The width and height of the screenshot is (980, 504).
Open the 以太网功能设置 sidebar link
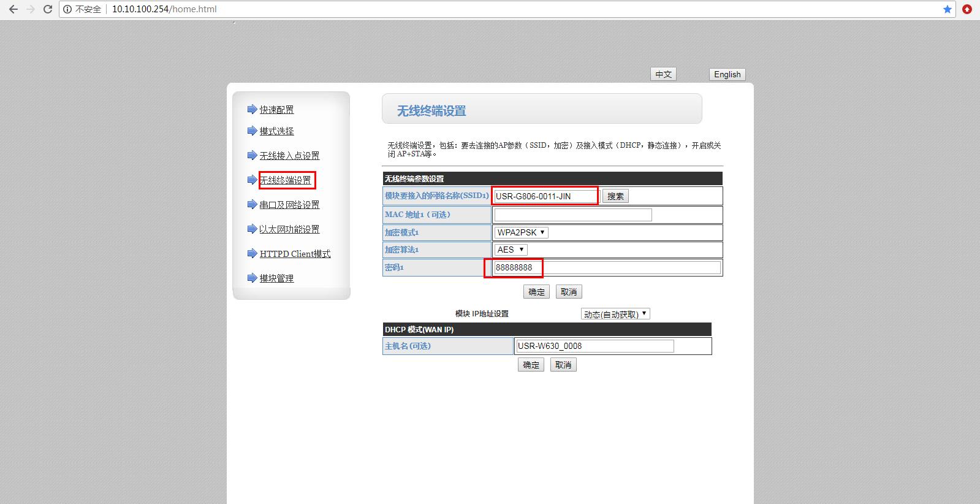click(289, 229)
